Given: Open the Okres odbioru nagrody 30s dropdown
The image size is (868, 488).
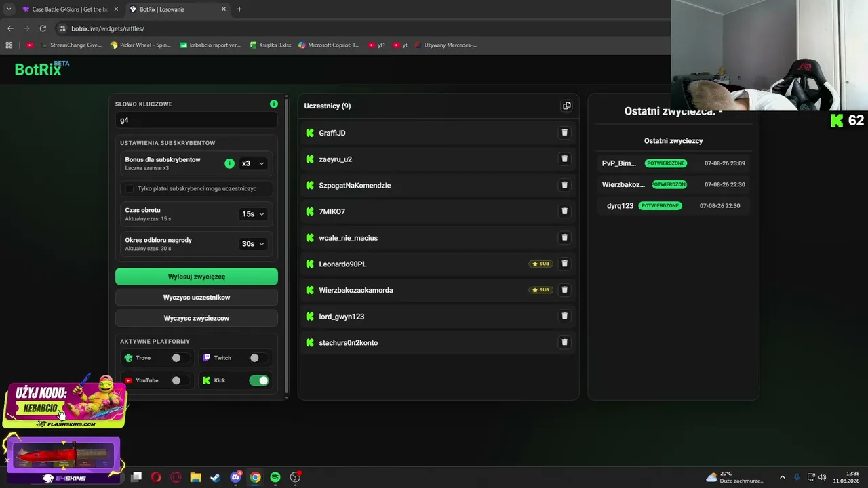Looking at the screenshot, I should tap(253, 244).
